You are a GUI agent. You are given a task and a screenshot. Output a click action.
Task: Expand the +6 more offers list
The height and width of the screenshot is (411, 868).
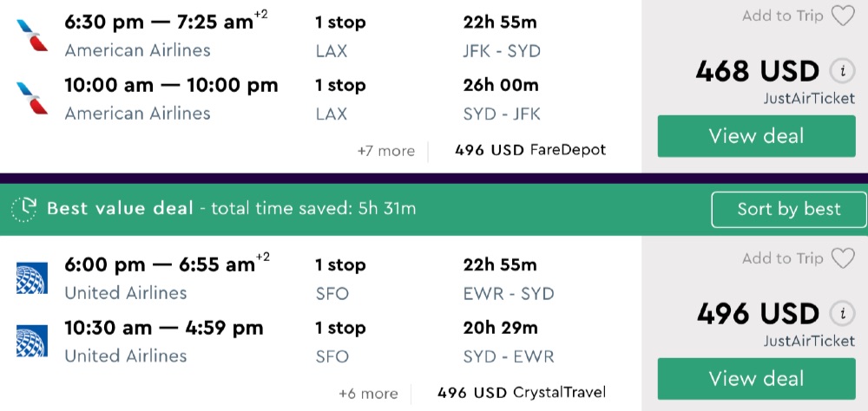point(368,394)
